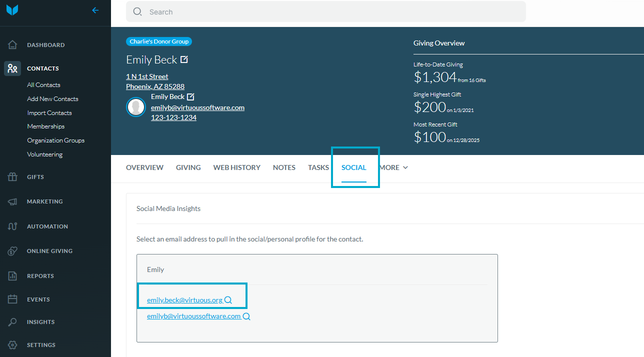
Task: Click the Marketing megaphone icon
Action: coord(12,201)
